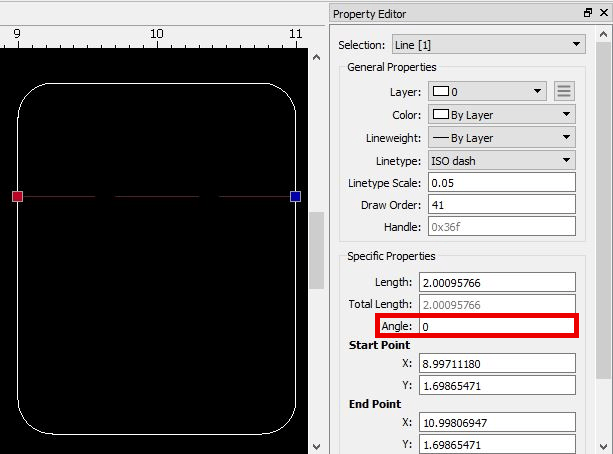Click the canvas vertical scrollbar thumb
The width and height of the screenshot is (613, 454).
point(316,250)
